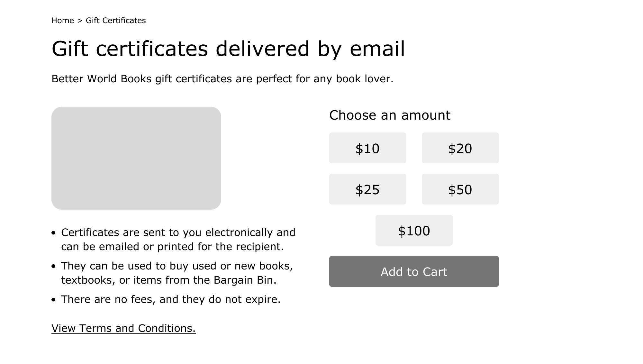Click the bullet dot before 'They can be used'

(54, 266)
